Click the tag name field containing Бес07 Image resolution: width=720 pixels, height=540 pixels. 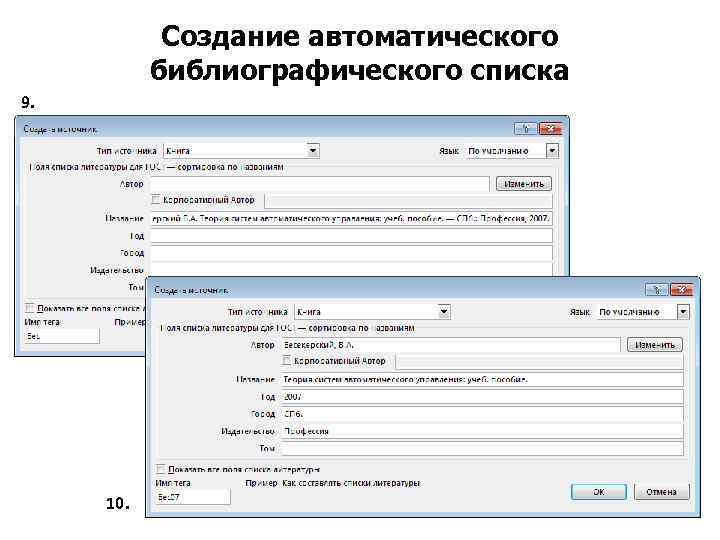point(193,497)
